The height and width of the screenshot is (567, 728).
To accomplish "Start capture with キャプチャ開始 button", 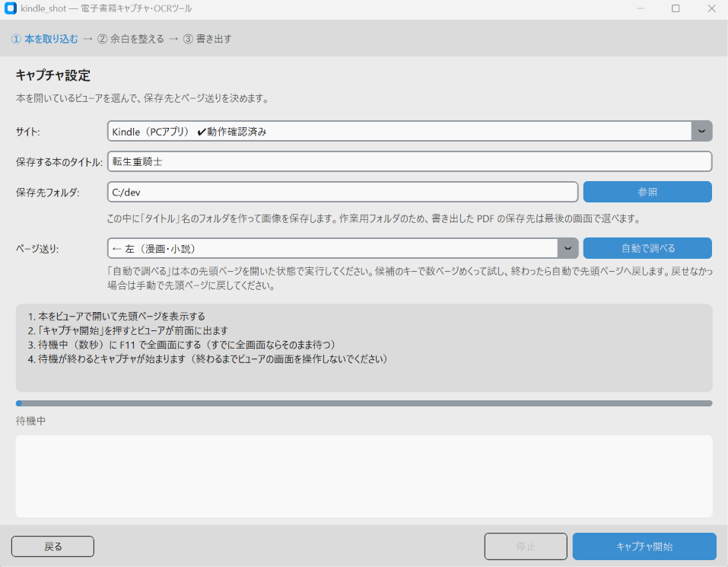I will pyautogui.click(x=644, y=546).
